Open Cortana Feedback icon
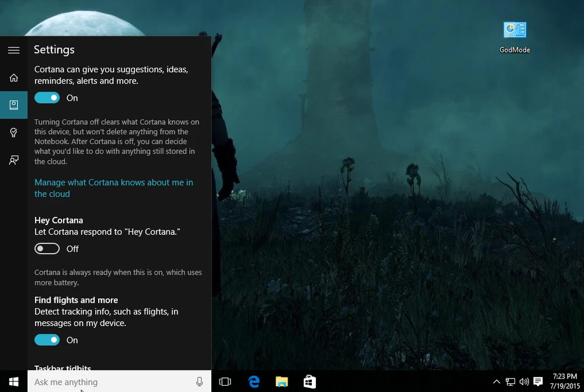584x392 pixels. click(13, 160)
